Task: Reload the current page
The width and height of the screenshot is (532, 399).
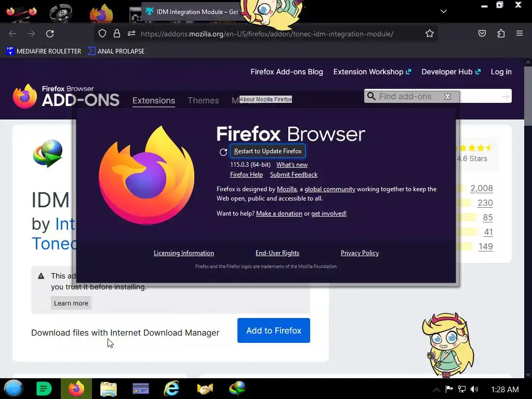Action: (x=50, y=34)
